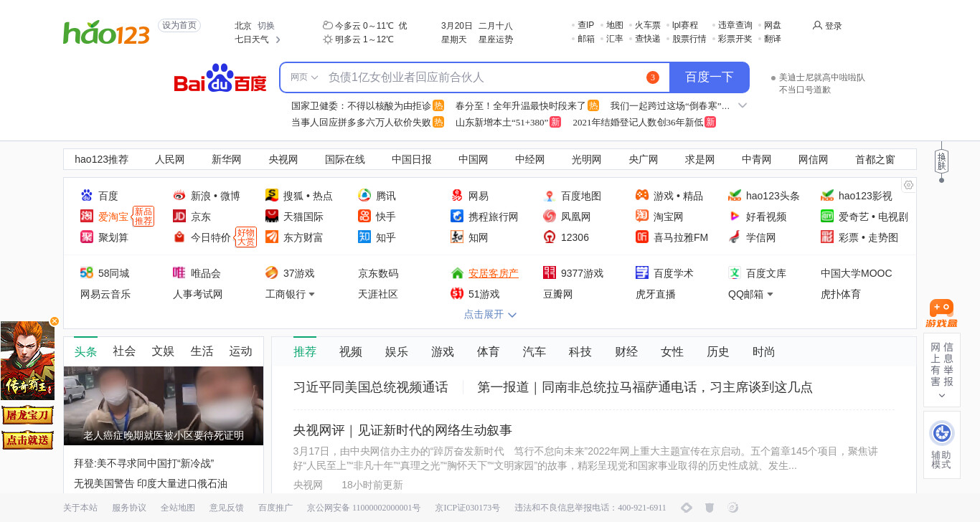980x522 pixels.
Task: Open the 人民网 link
Action: point(170,159)
